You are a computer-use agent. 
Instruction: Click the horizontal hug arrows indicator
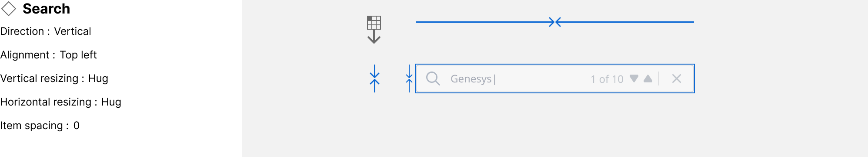pyautogui.click(x=555, y=22)
